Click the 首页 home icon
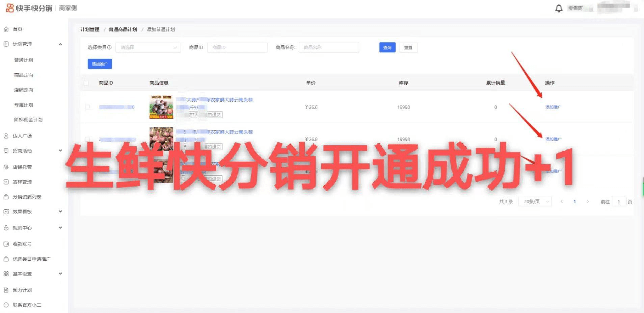Viewport: 644px width, 313px height. pyautogui.click(x=6, y=29)
